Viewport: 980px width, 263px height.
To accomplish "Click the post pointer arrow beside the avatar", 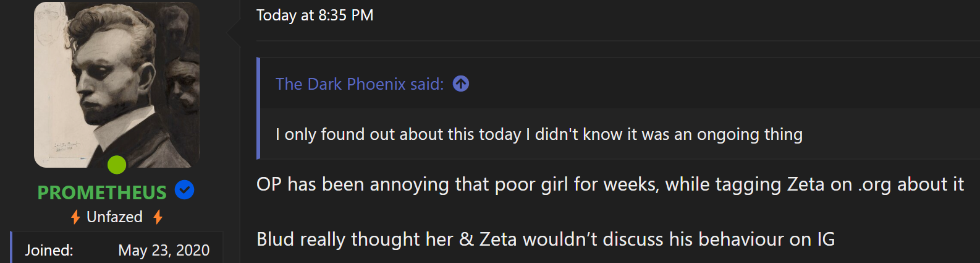I will 234,33.
